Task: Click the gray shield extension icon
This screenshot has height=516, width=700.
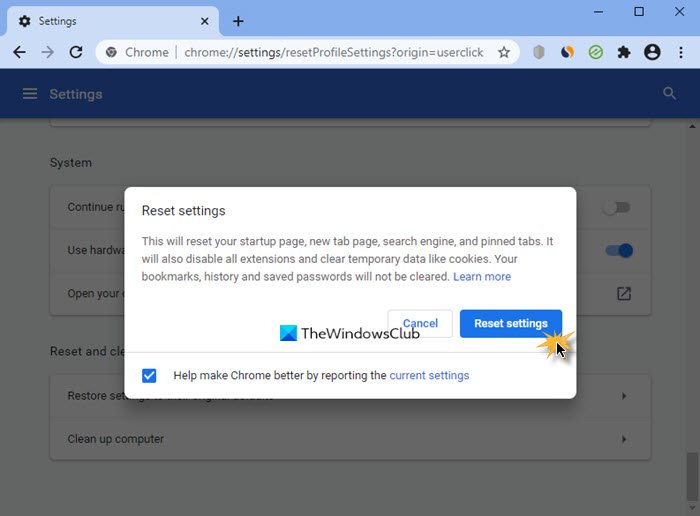Action: (x=538, y=52)
